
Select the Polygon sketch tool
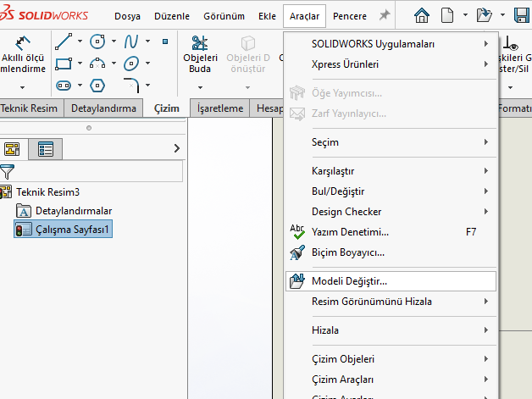97,85
